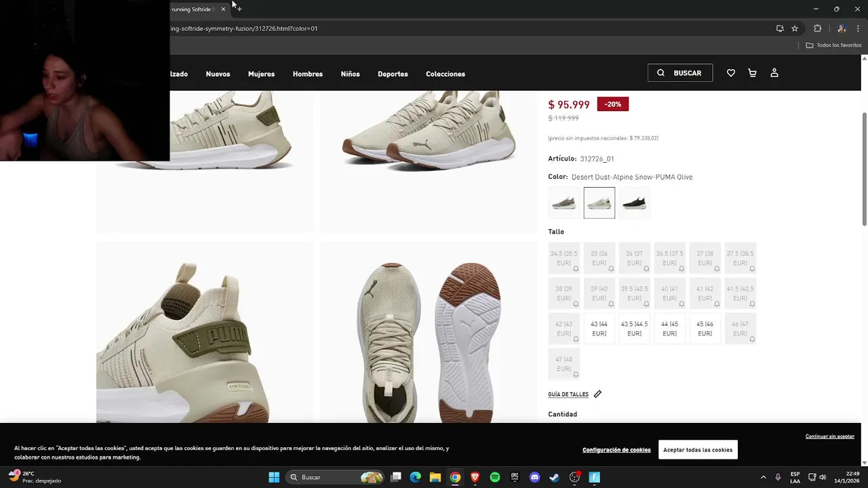Click the browser address bar URL
868x488 pixels.
pos(244,28)
